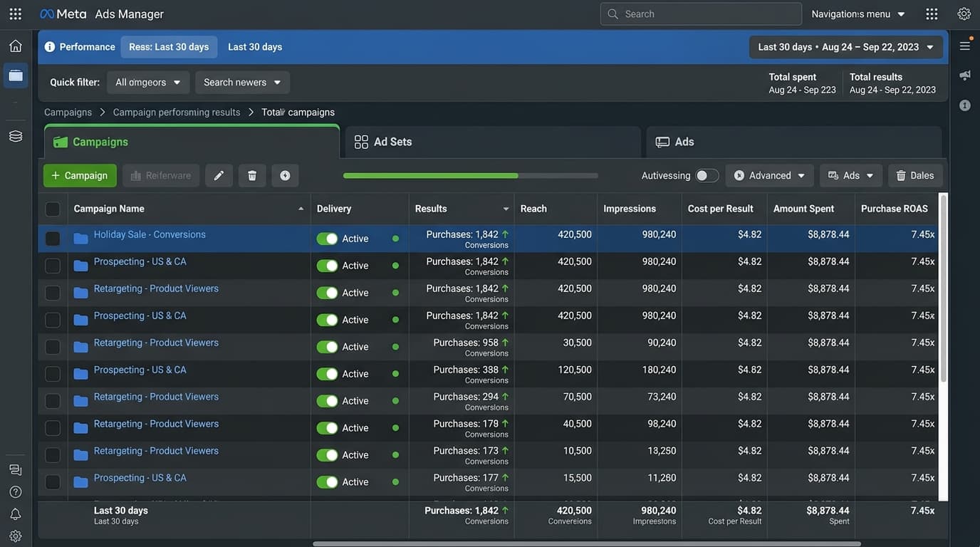Expand the Advanced dropdown
The image size is (980, 547).
(769, 175)
